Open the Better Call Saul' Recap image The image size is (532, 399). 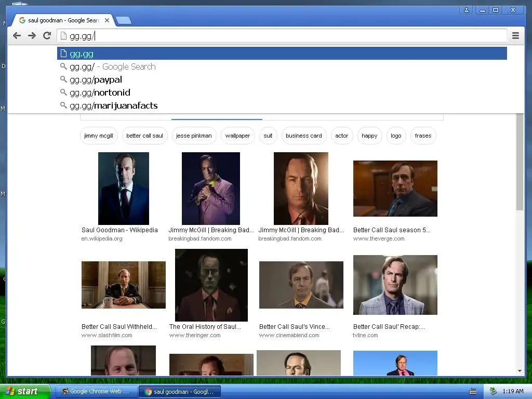pos(395,285)
